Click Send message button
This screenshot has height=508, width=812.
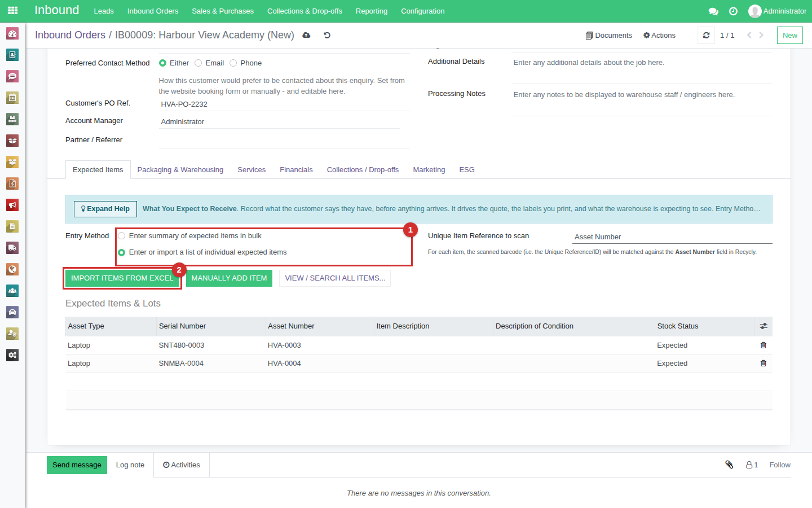click(77, 465)
